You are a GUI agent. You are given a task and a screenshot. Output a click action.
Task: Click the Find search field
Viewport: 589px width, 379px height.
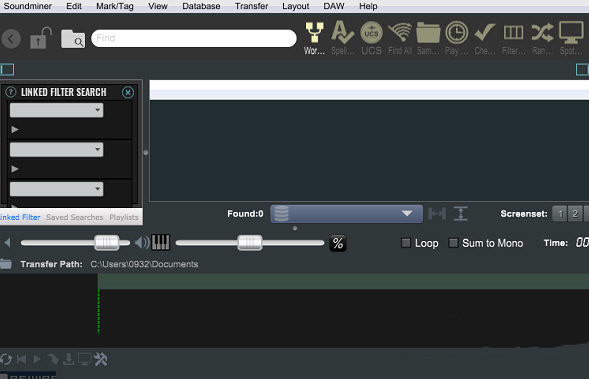tap(194, 38)
